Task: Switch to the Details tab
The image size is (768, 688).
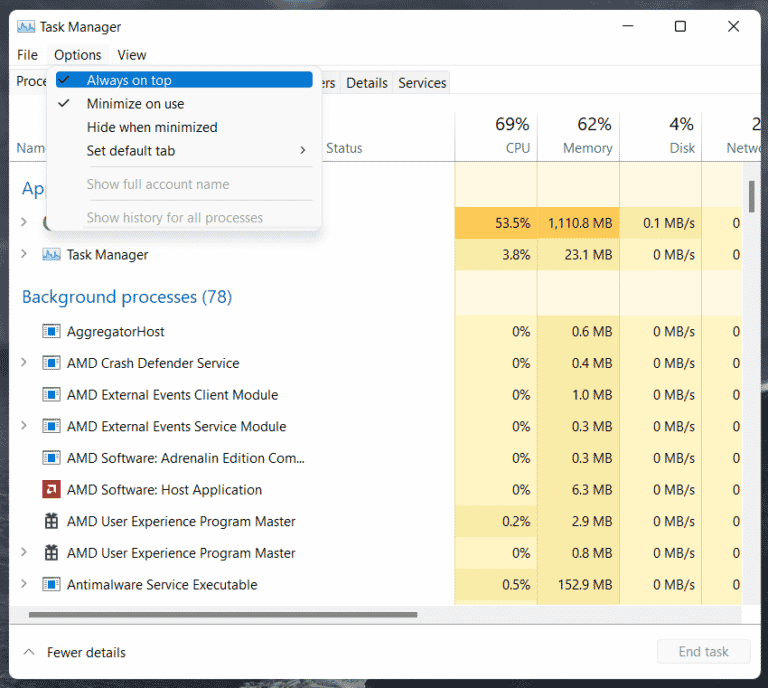Action: [367, 83]
